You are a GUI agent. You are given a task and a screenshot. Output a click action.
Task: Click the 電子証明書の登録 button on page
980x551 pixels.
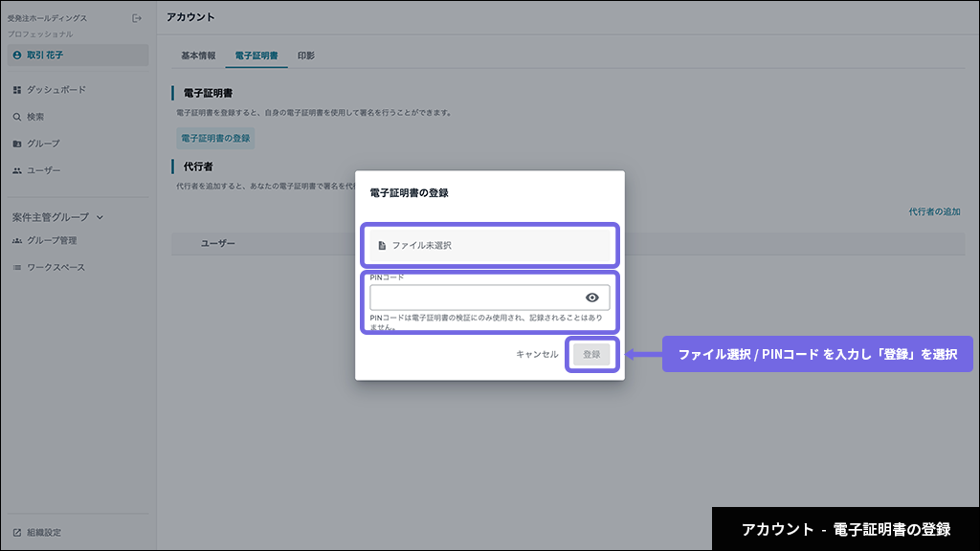(215, 138)
